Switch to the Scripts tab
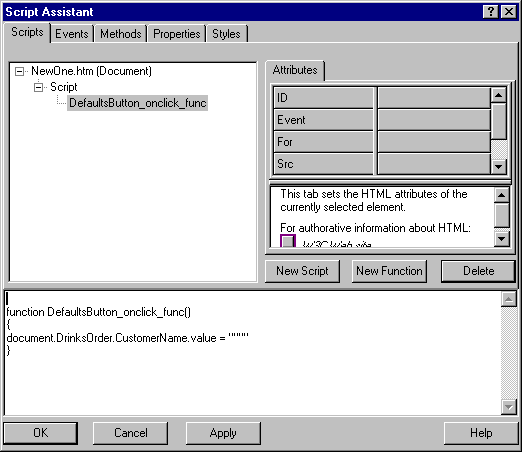 pos(27,32)
